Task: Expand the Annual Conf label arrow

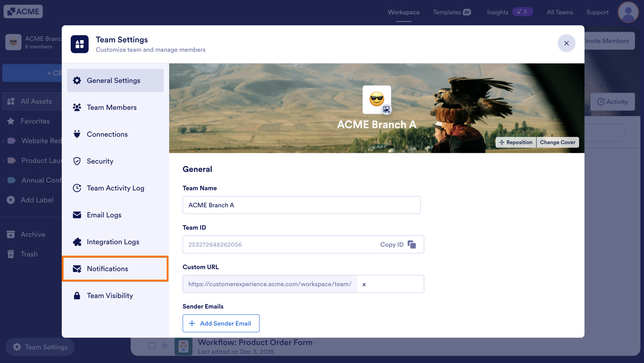Action: (4, 180)
